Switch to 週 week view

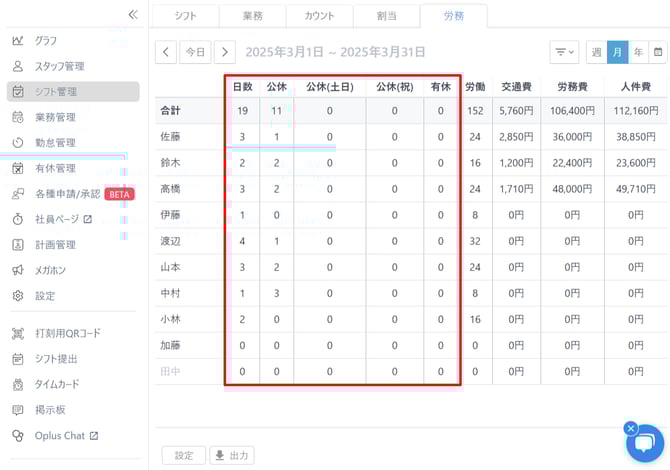[596, 52]
